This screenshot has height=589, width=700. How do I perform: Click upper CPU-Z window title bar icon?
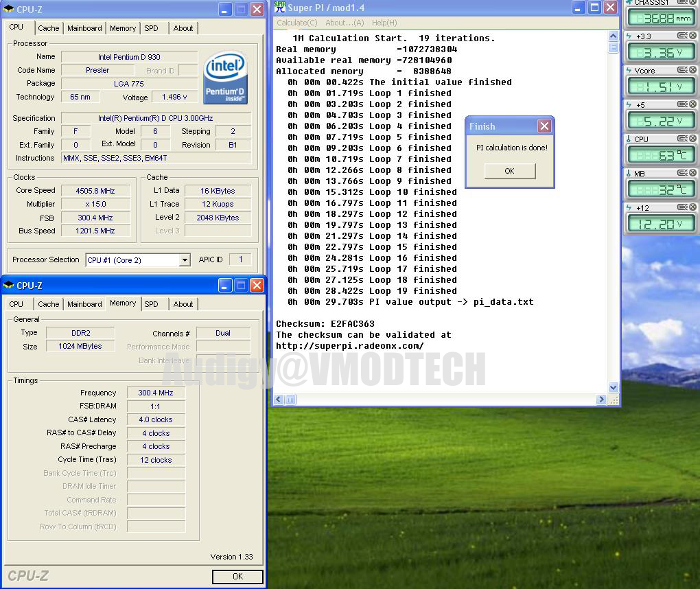pos(8,9)
